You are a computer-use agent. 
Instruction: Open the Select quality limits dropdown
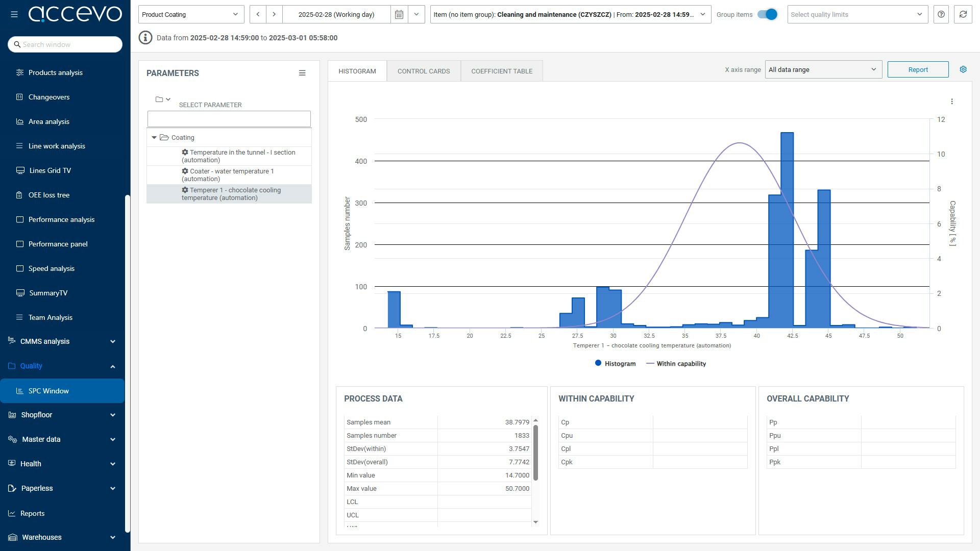click(857, 14)
